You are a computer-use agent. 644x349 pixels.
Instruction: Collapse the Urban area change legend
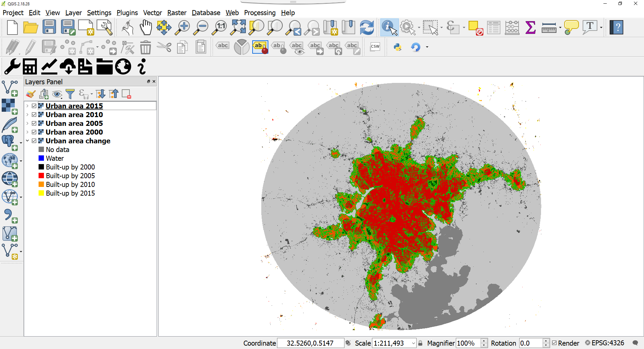[x=28, y=141]
